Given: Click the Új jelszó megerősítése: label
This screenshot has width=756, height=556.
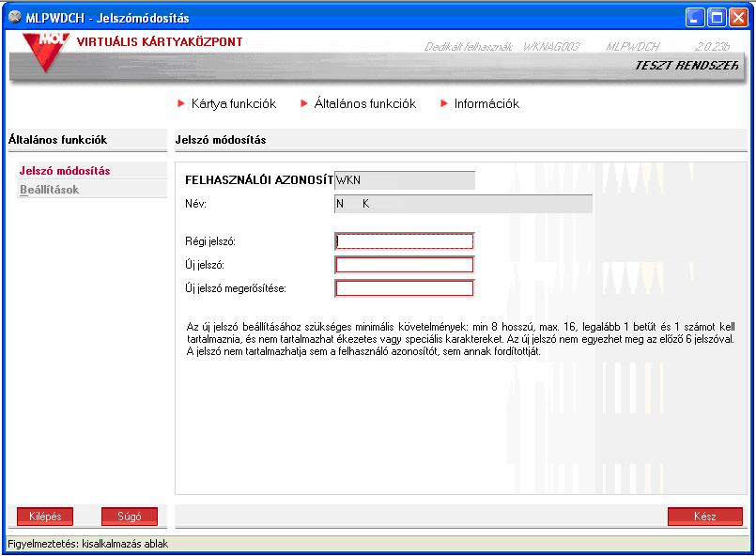Looking at the screenshot, I should 236,288.
